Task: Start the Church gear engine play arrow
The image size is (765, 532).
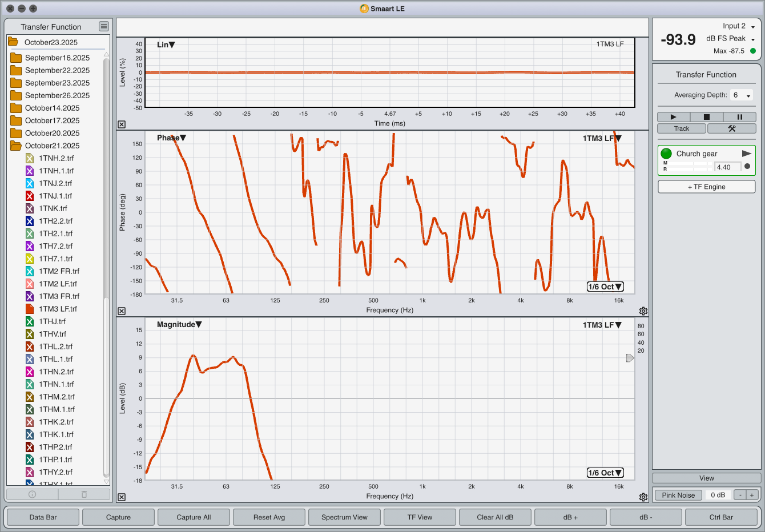Action: 746,154
